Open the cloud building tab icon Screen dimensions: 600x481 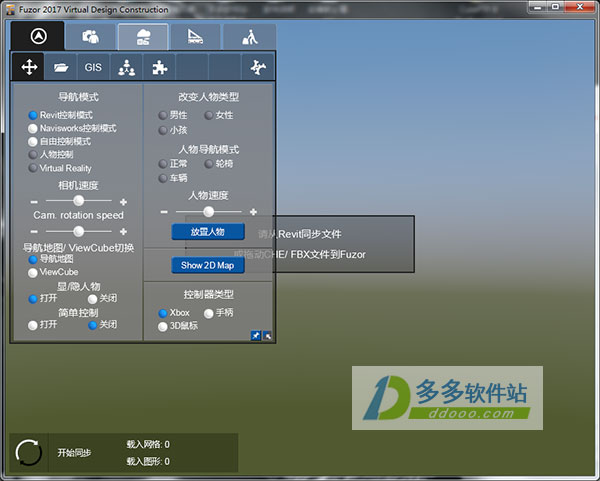pyautogui.click(x=143, y=37)
